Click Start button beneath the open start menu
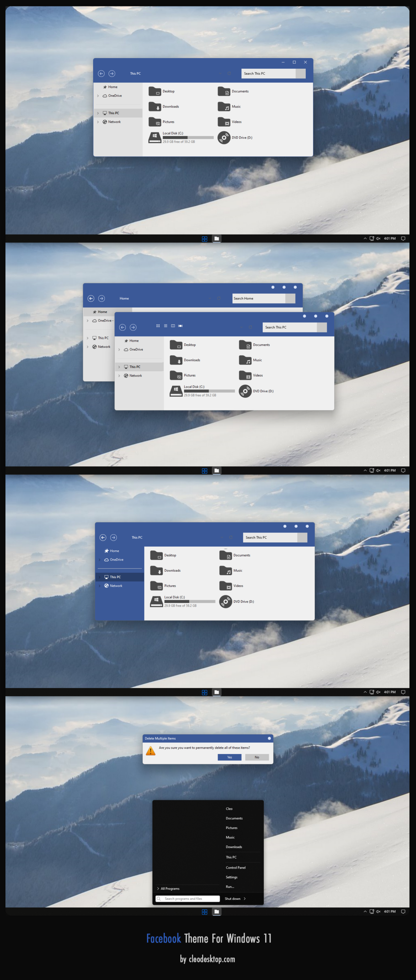Image resolution: width=416 pixels, height=980 pixels. coord(204,912)
